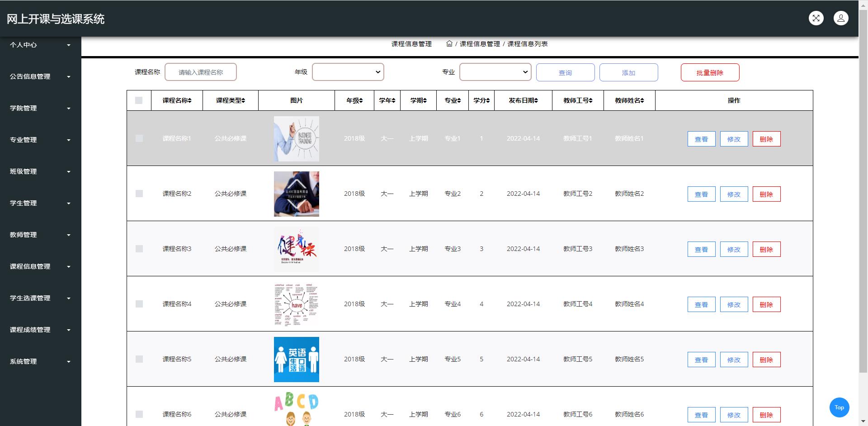
Task: Focus the 课程名称 search input field
Action: point(201,72)
